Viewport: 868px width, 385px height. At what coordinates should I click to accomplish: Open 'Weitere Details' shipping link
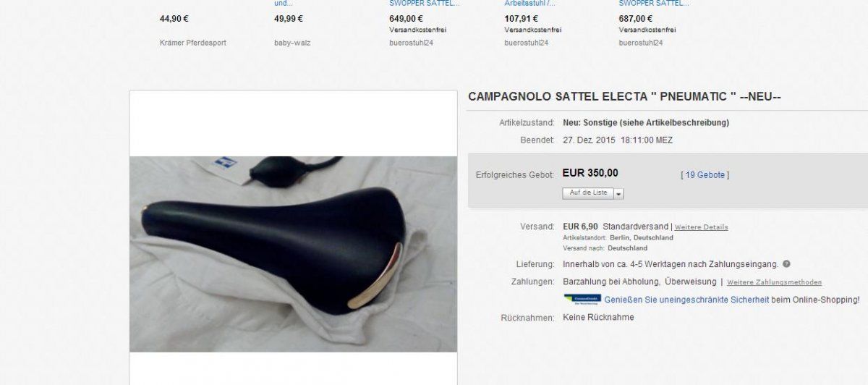(x=702, y=227)
